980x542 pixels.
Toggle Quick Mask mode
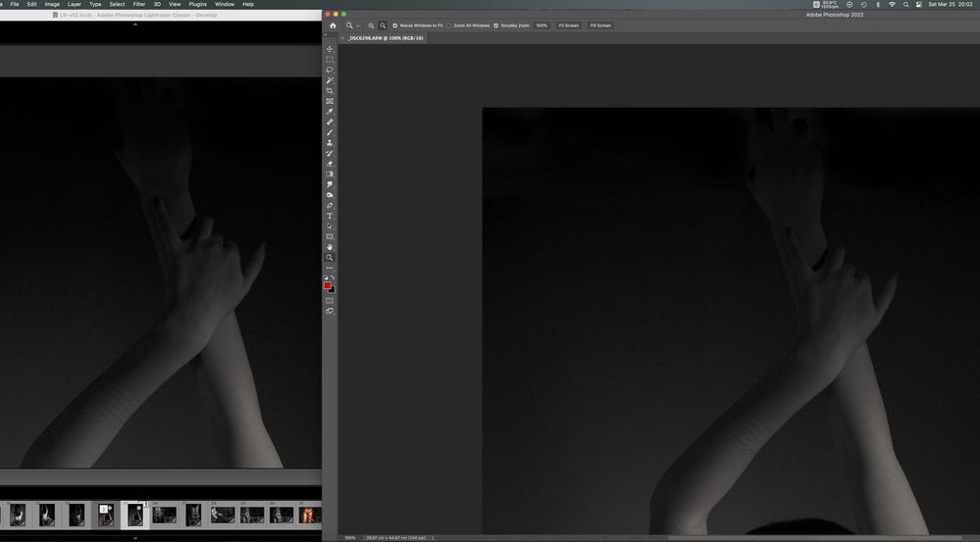330,300
